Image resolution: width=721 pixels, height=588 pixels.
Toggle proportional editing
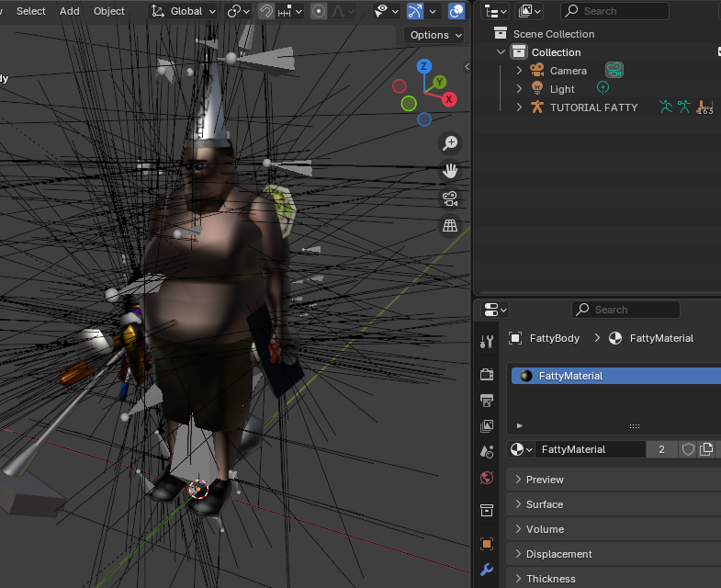tap(318, 11)
